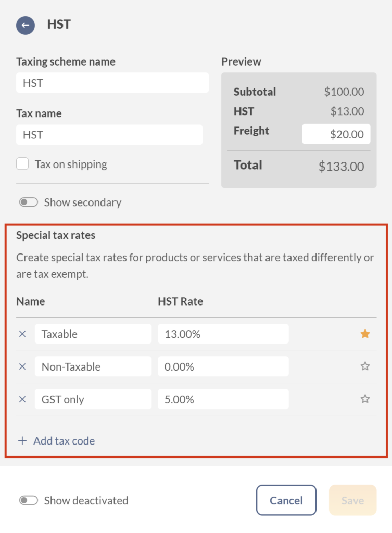Edit the 13.00% rate for Taxable
Image resolution: width=392 pixels, height=533 pixels.
point(223,334)
